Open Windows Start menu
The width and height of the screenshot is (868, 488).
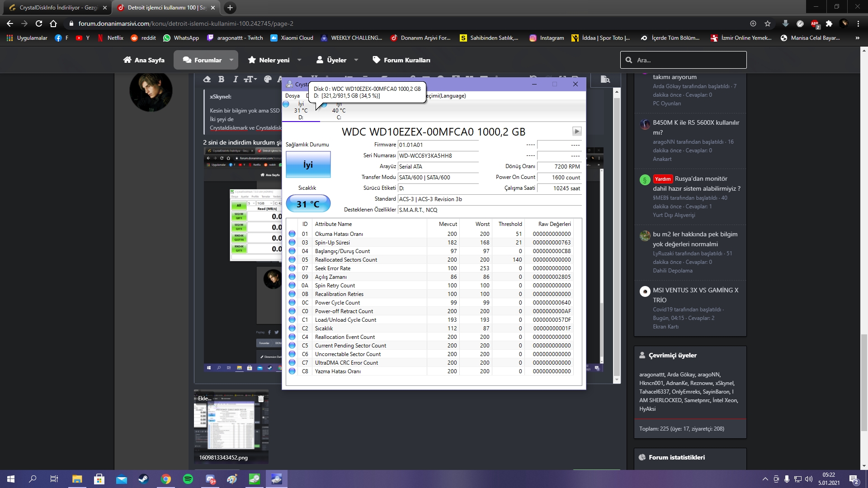pos(11,479)
